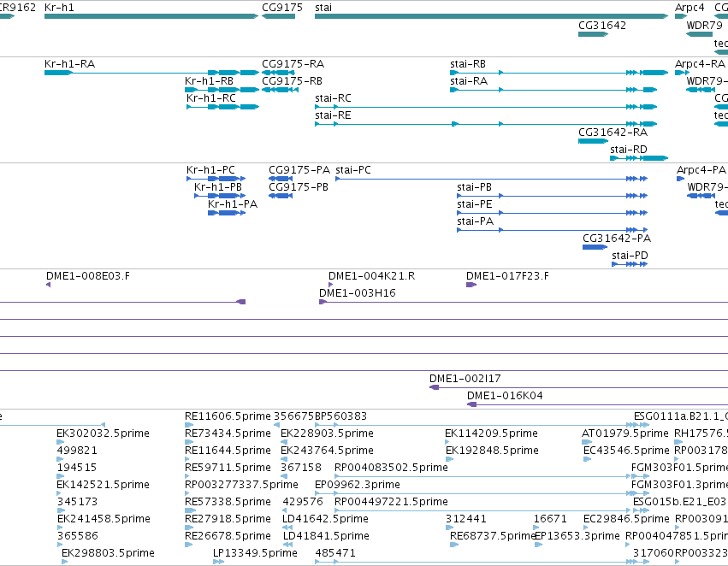
Task: Click protein CG31642-PA
Action: pyautogui.click(x=595, y=247)
